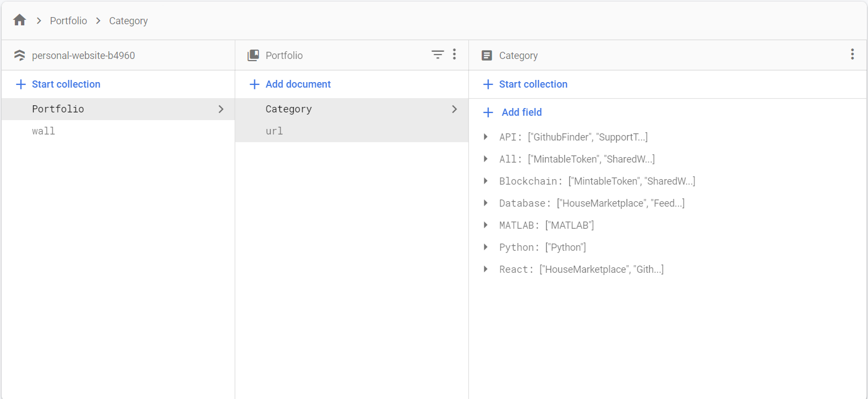Click the plus icon beside Add field
868x399 pixels.
(x=488, y=112)
